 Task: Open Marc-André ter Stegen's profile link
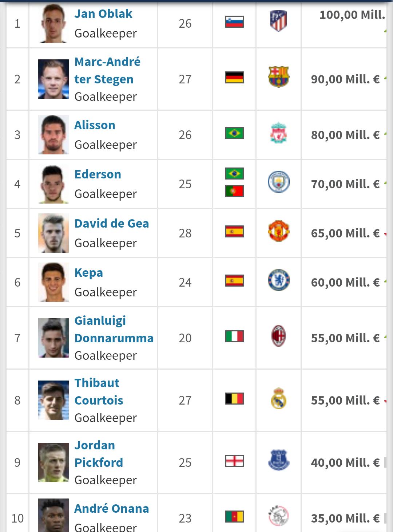(107, 70)
